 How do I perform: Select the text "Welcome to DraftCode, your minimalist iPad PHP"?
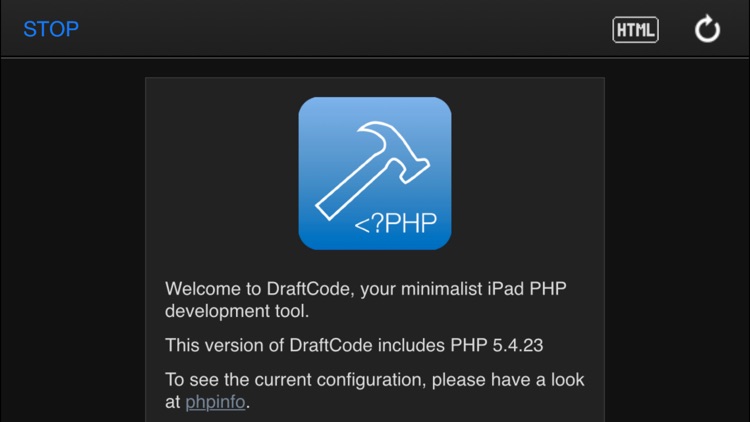(366, 289)
